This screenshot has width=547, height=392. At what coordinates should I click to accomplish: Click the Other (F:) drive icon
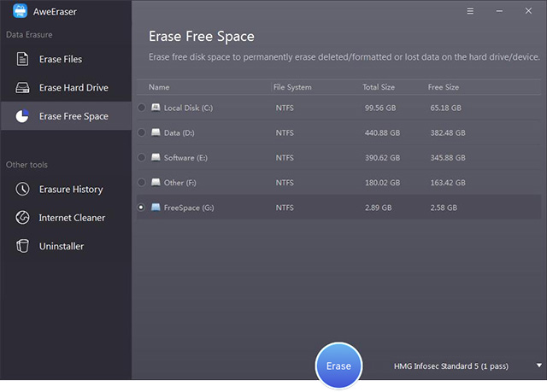pyautogui.click(x=156, y=182)
